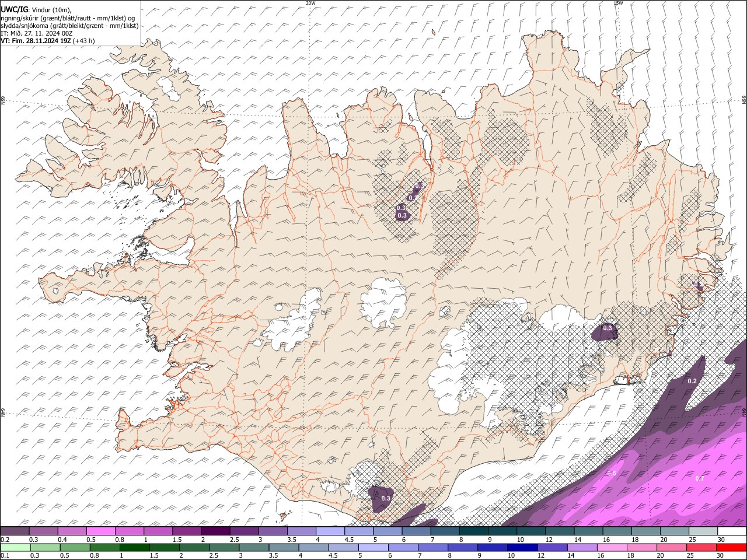
Task: Select the 'rigning/skúrir' legend description line
Action: 69,17
